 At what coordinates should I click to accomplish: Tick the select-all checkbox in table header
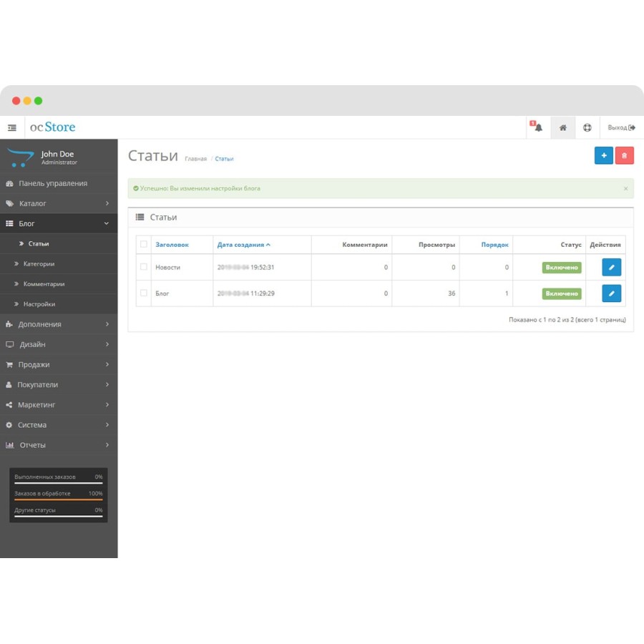(144, 244)
